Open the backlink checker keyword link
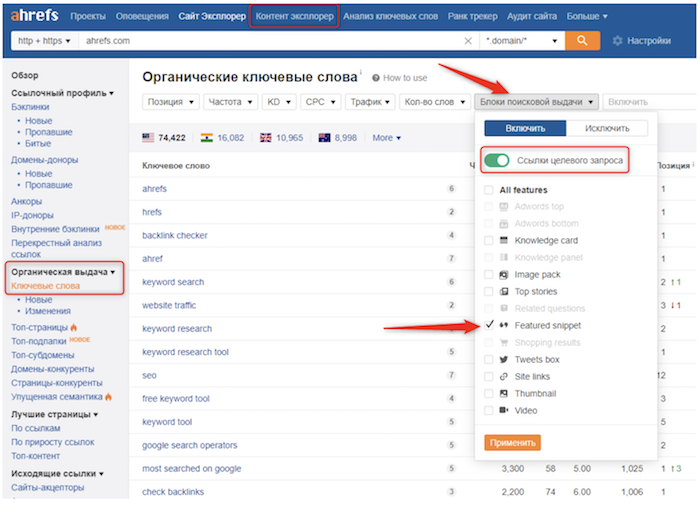Screen dimensions: 700x517 tap(175, 235)
